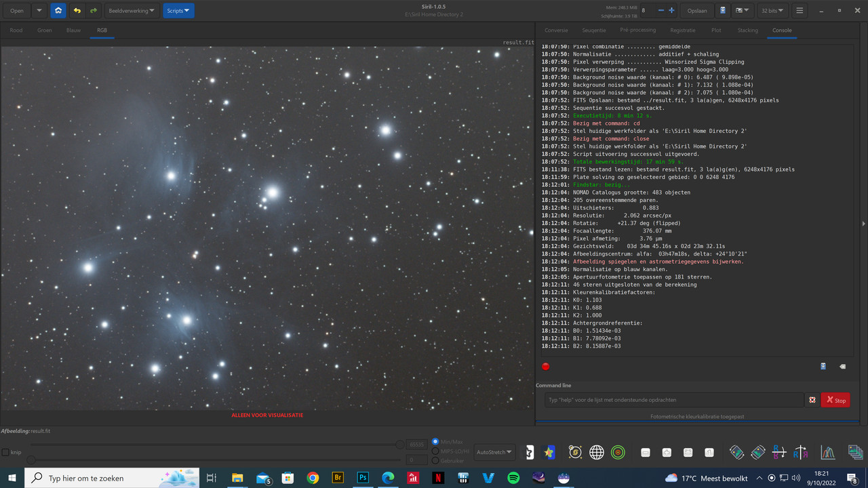Screen dimensions: 868x488
Task: Switch to the Stacking tab
Action: point(747,30)
